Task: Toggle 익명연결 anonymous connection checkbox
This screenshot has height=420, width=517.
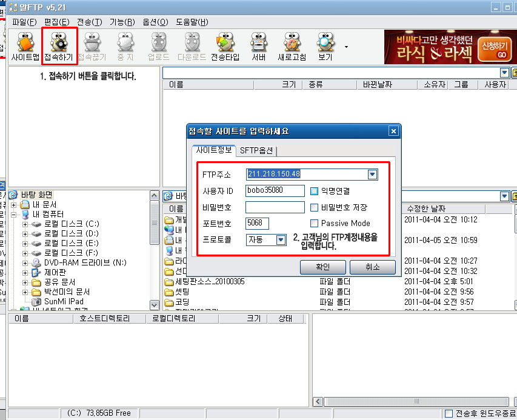Action: tap(314, 191)
